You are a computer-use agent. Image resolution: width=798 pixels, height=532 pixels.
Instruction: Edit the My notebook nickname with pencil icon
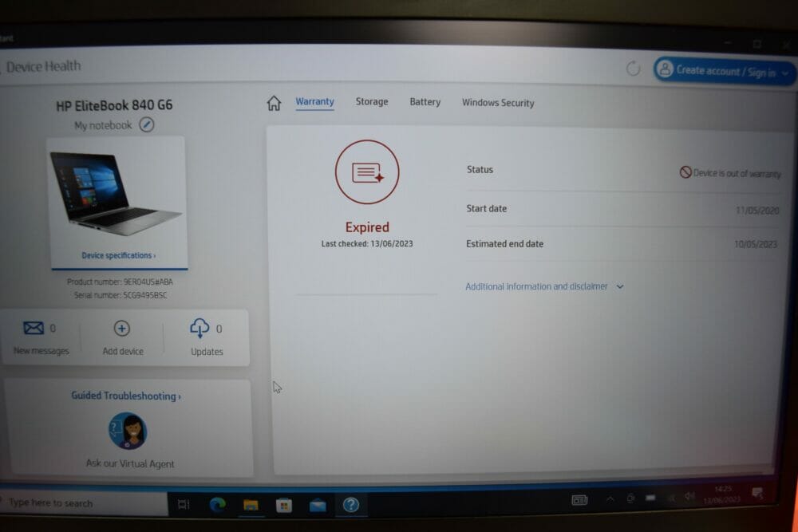click(x=147, y=124)
